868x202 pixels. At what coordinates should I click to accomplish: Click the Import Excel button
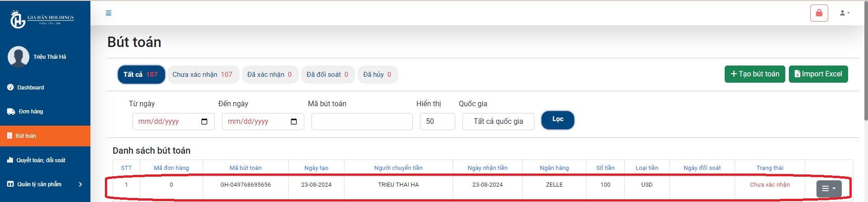pyautogui.click(x=818, y=74)
